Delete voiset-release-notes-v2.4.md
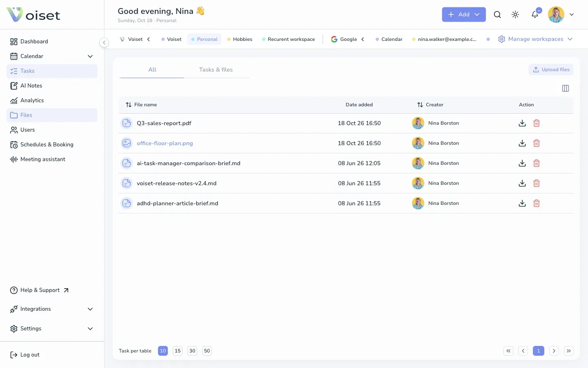Viewport: 588px width, 368px height. 537,183
